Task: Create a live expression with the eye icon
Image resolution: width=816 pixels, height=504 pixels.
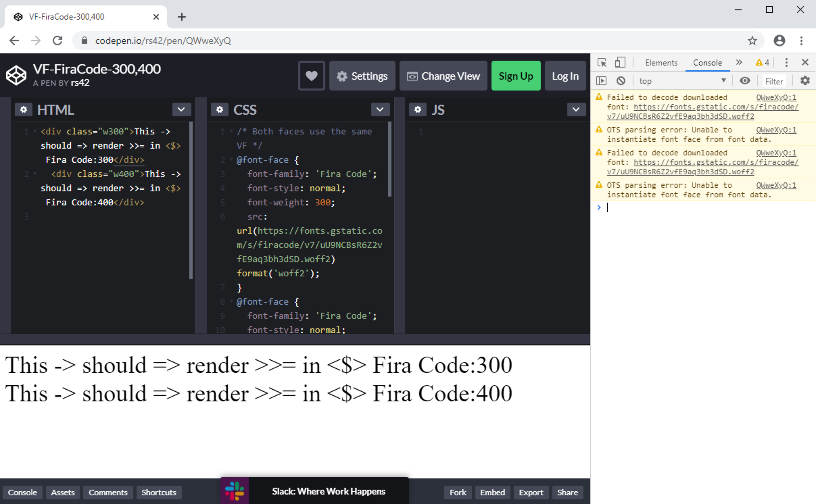Action: coord(745,80)
